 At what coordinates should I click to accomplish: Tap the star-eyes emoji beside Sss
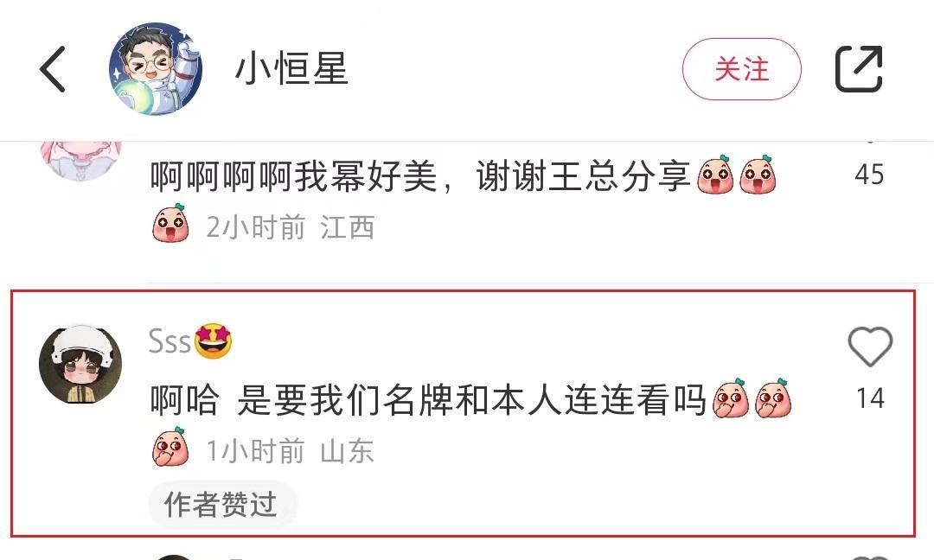click(x=214, y=341)
